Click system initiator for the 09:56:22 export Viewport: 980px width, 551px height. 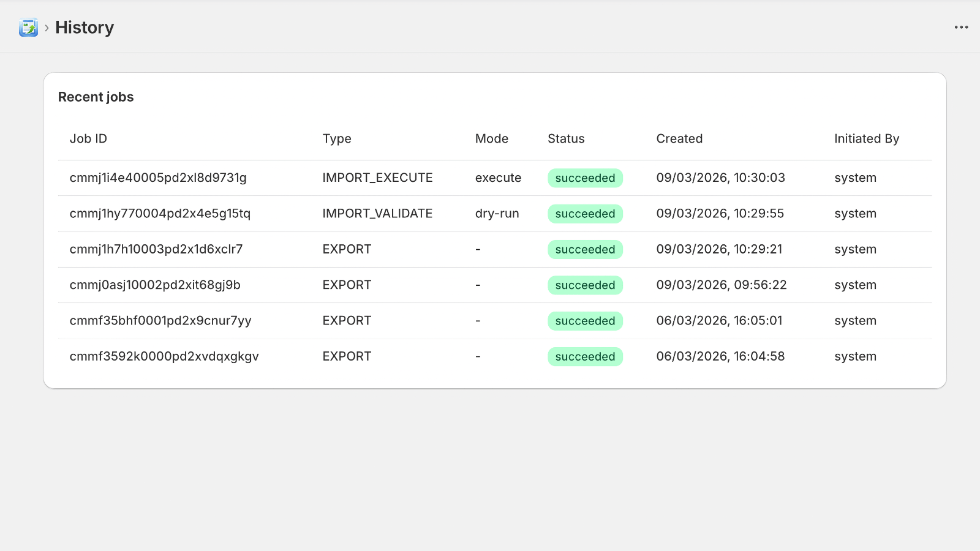[x=855, y=285]
